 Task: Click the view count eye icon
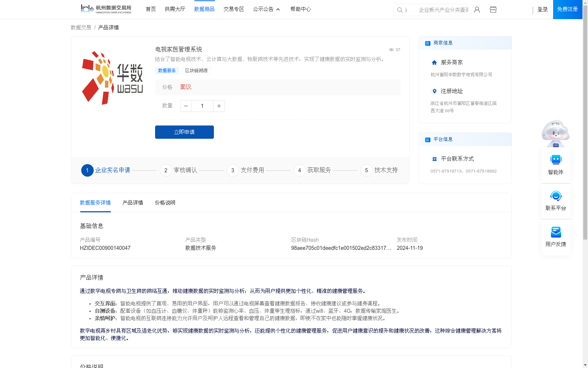coord(391,50)
